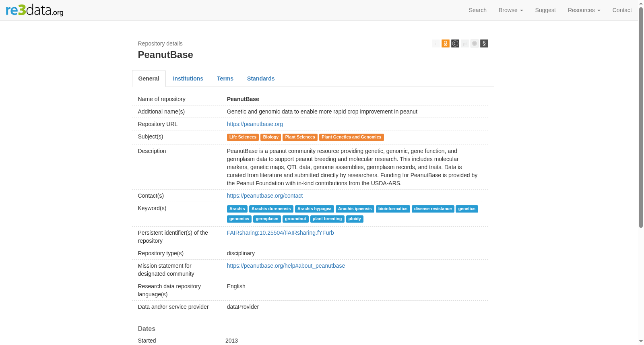Click the bioinformatics keyword tag
Viewport: 644px width, 345px height.
point(393,209)
